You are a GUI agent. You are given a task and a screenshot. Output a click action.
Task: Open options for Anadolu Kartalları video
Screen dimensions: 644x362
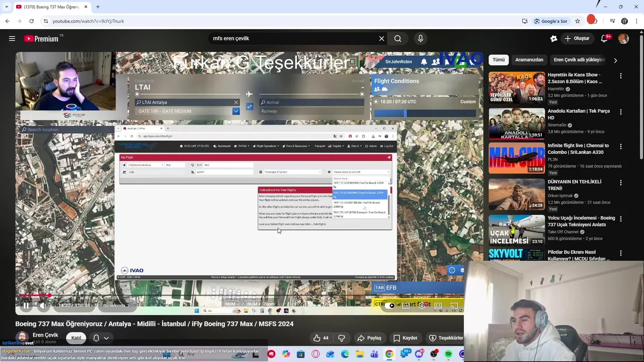pos(620,112)
